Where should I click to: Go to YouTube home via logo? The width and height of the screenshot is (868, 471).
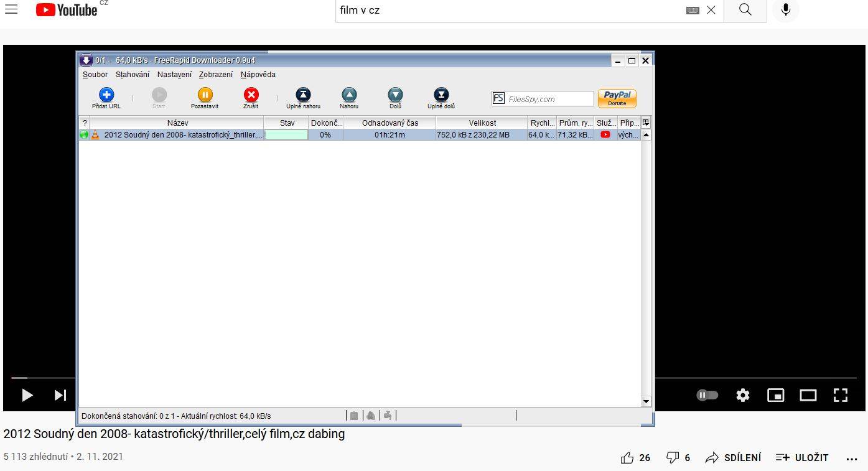coord(67,10)
